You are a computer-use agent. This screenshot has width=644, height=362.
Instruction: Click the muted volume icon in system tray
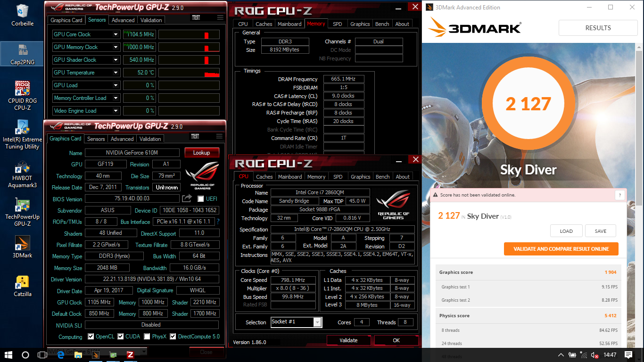595,354
